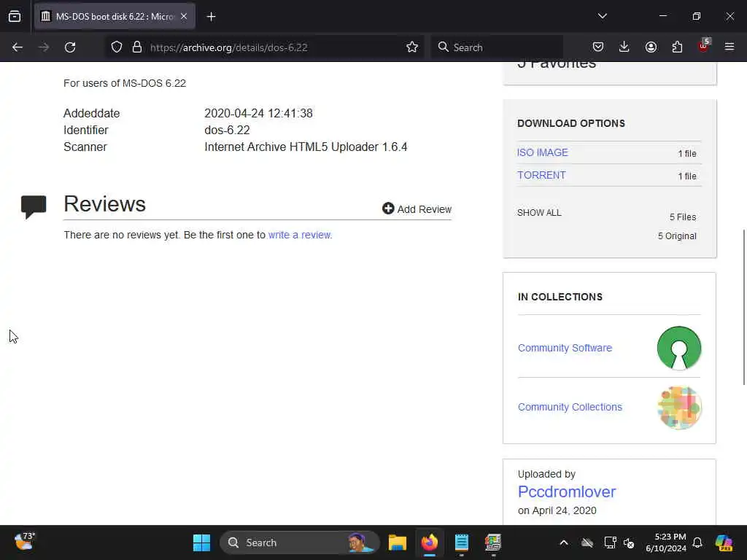
Task: Close the MS-DOS boot disk tab
Action: tap(184, 17)
